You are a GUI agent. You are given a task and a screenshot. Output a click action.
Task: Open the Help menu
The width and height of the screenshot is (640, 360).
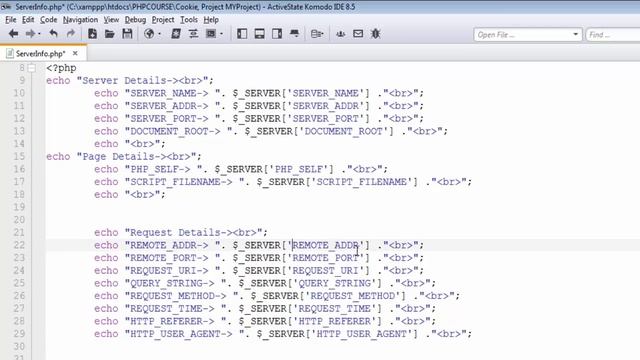211,20
